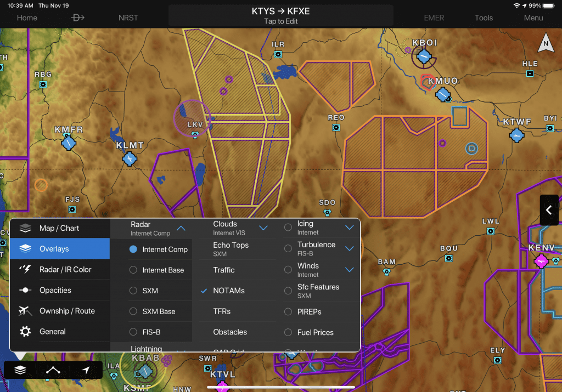Tap the BAM waypoint symbol
Viewport: 562px width, 392px height.
[x=386, y=272]
